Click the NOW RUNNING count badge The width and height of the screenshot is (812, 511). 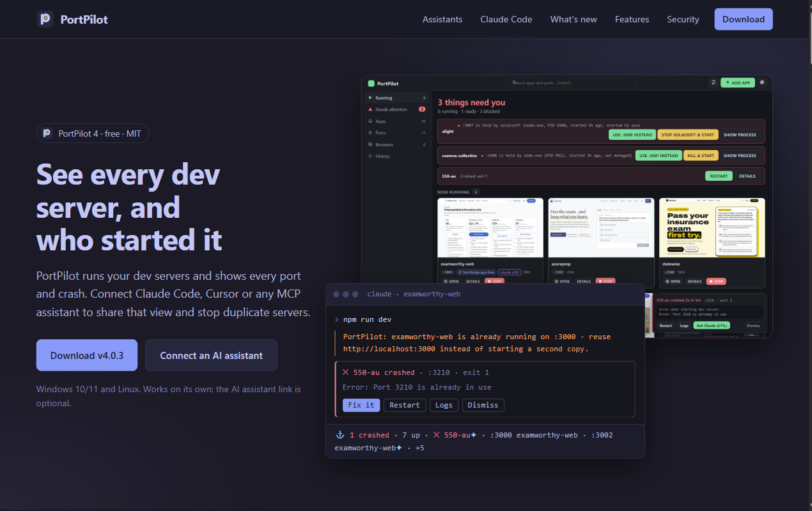tap(476, 192)
